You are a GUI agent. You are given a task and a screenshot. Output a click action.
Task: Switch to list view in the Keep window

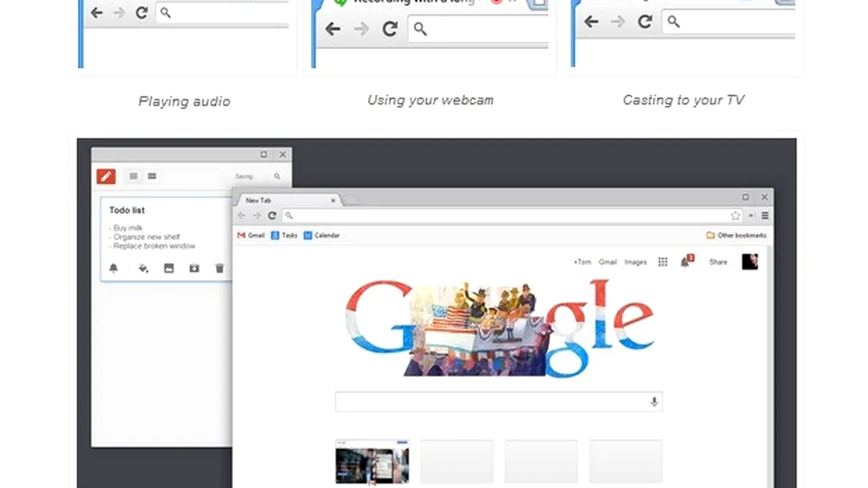[x=133, y=176]
